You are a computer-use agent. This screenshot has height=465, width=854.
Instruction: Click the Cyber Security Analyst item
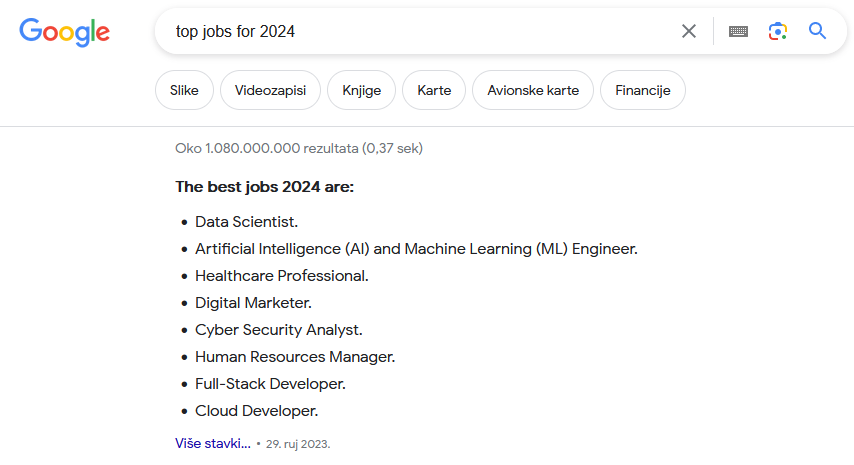click(278, 329)
